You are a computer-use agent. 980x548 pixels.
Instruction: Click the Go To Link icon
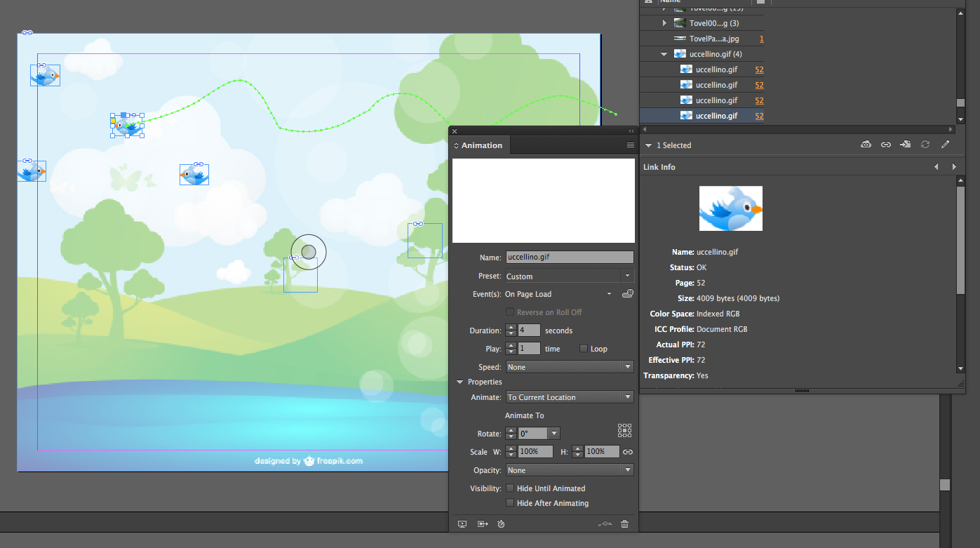pos(906,145)
